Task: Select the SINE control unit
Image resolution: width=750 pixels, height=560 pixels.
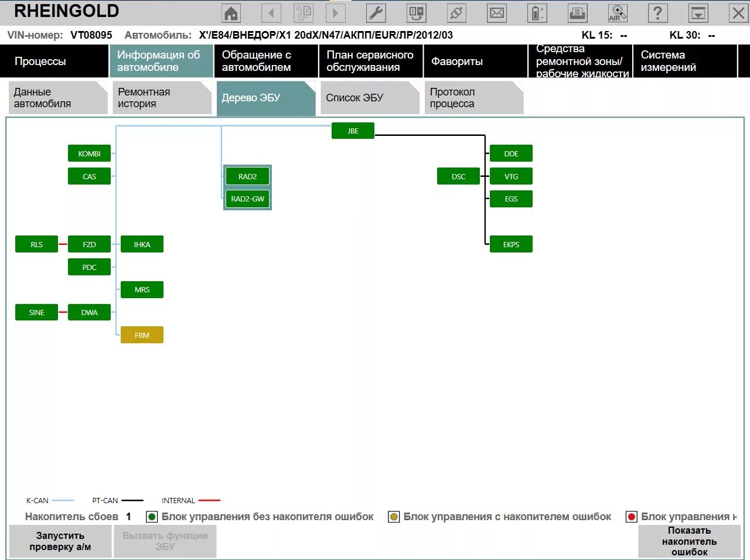Action: [x=36, y=312]
